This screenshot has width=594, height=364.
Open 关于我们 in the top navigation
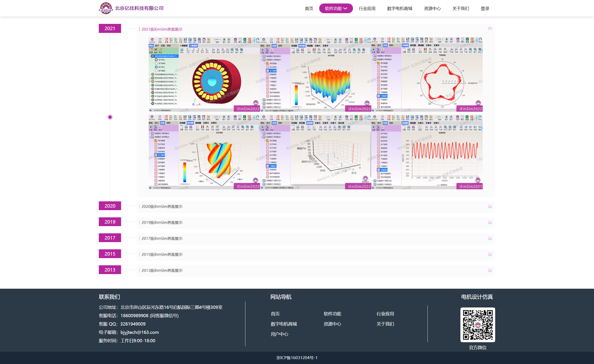coord(460,8)
